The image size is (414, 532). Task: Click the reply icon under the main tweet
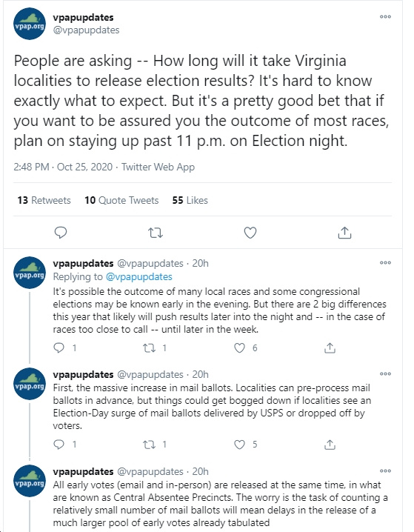click(61, 233)
